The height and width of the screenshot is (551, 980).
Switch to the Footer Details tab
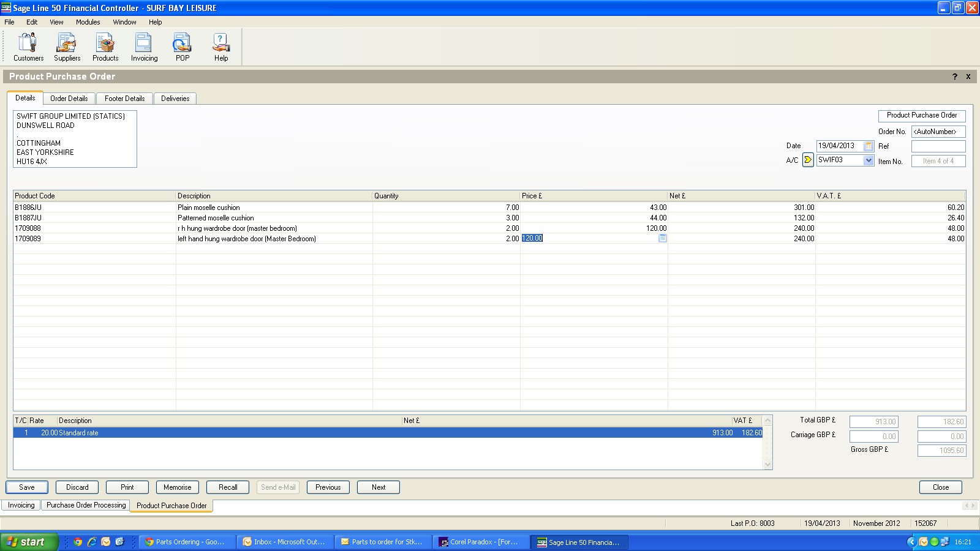(x=124, y=99)
